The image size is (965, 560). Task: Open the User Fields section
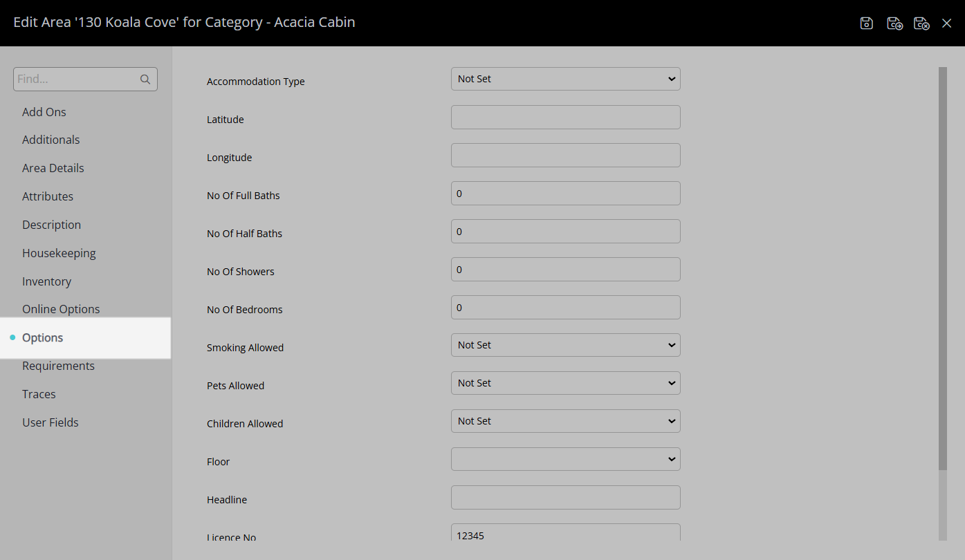(50, 422)
